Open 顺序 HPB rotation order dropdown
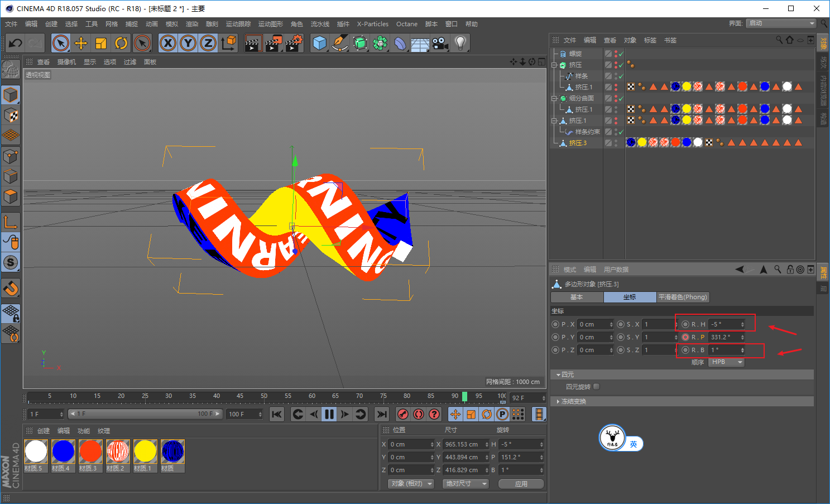Screen dimensions: 830x504 coord(727,362)
